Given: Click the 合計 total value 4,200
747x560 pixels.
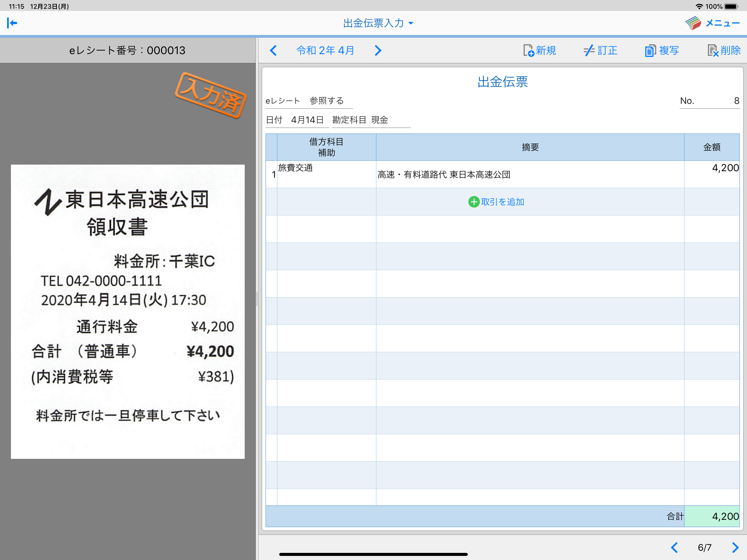Looking at the screenshot, I should coord(712,516).
